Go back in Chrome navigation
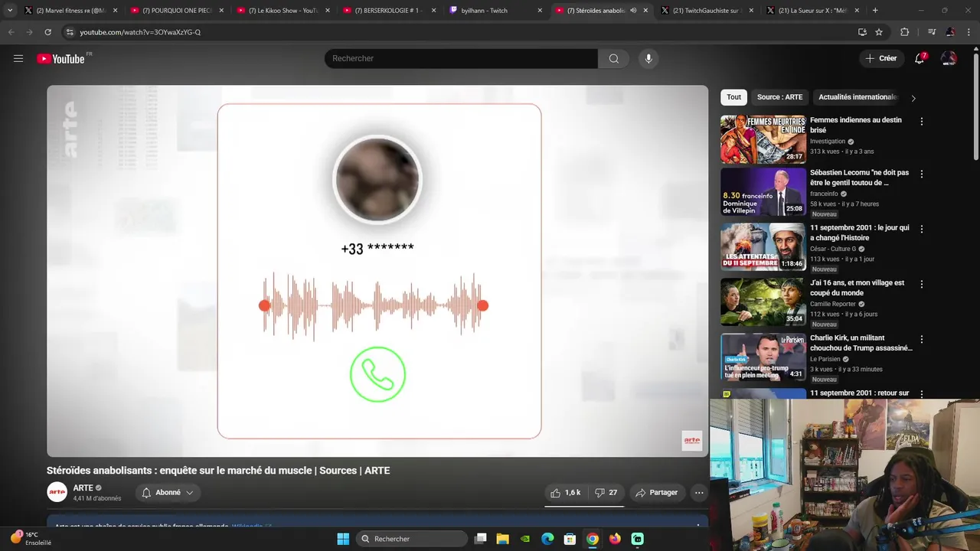The width and height of the screenshot is (980, 551). point(11,32)
